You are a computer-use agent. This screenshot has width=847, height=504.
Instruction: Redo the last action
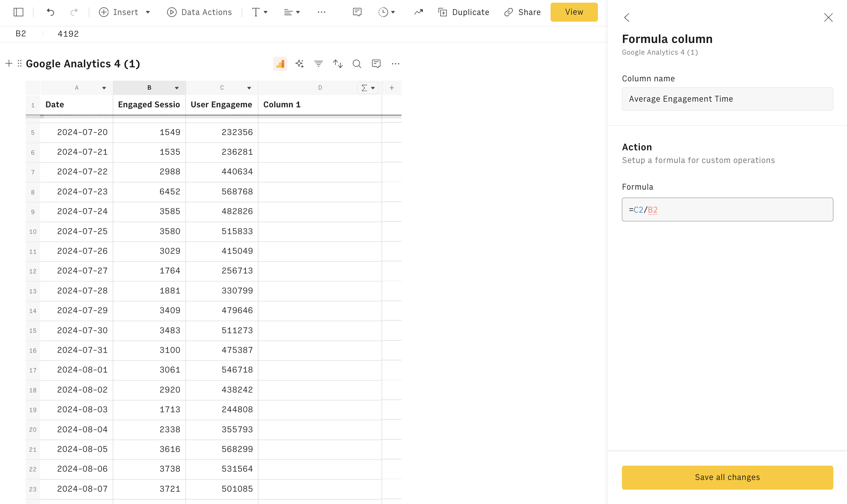tap(74, 12)
